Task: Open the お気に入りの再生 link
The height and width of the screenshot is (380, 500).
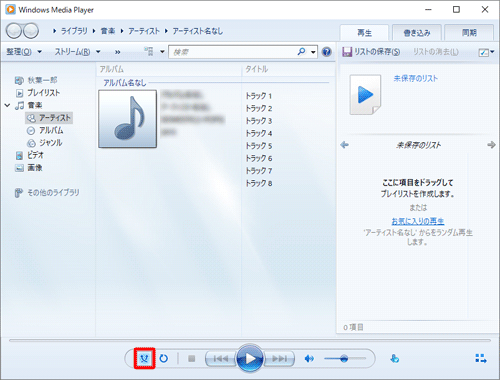Action: point(418,221)
